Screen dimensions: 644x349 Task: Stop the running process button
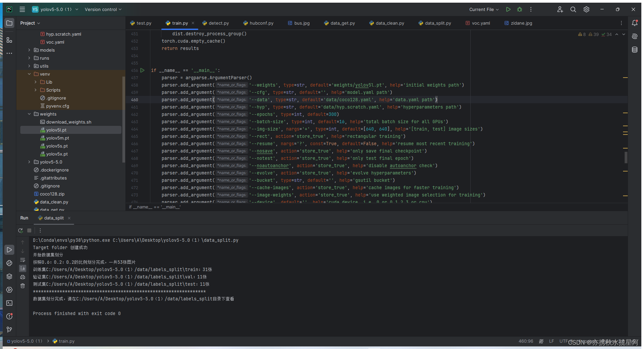[x=29, y=230]
